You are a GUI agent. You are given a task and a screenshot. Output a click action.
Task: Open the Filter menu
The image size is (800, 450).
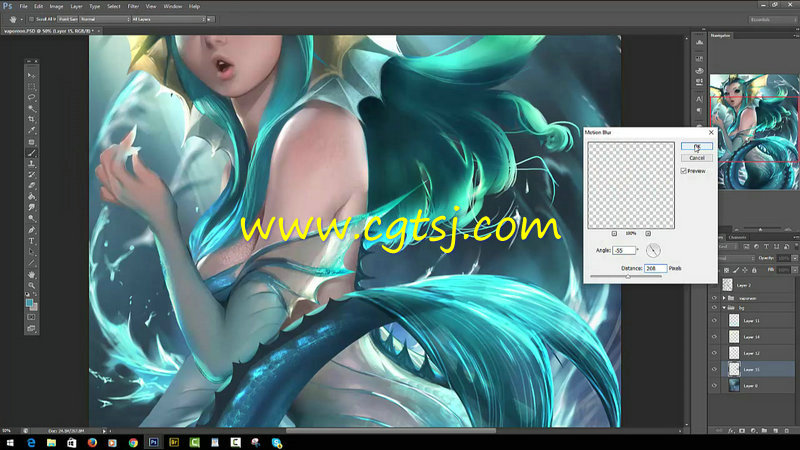(133, 7)
